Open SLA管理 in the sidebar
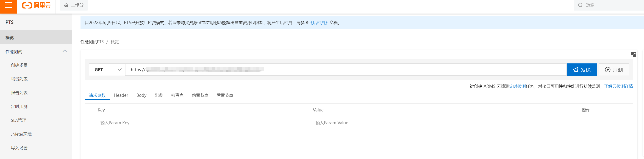This screenshot has width=644, height=159. coord(19,120)
